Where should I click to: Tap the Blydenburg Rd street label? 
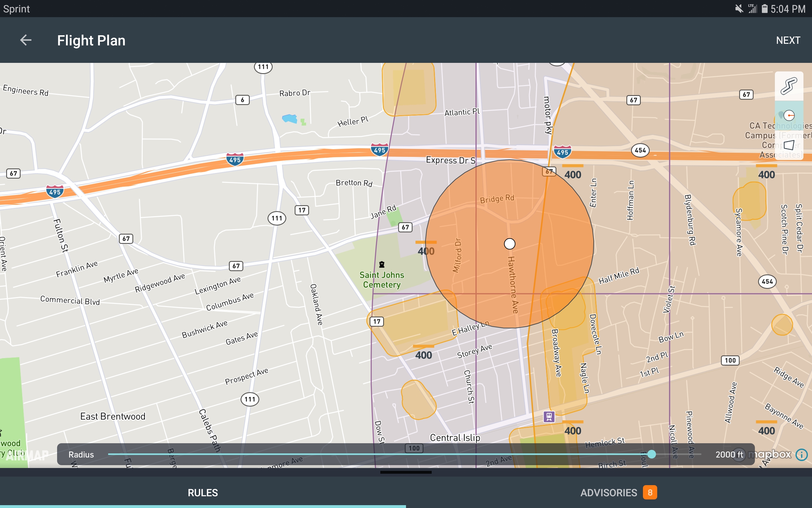click(690, 220)
